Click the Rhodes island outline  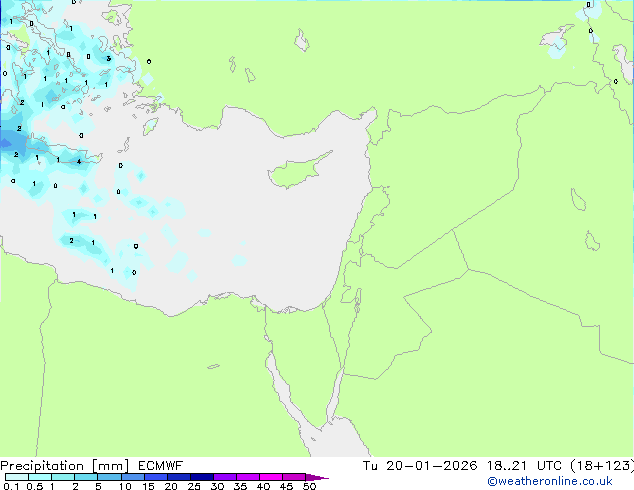click(150, 126)
